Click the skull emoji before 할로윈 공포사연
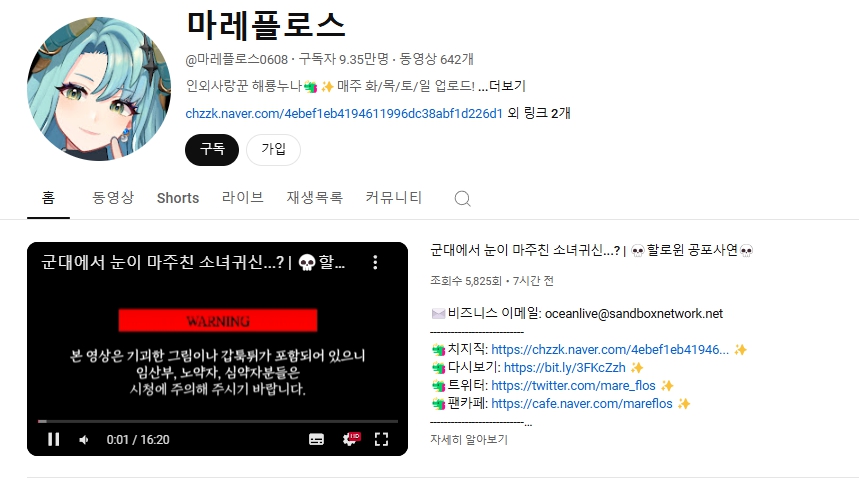859x483 pixels. 637,251
